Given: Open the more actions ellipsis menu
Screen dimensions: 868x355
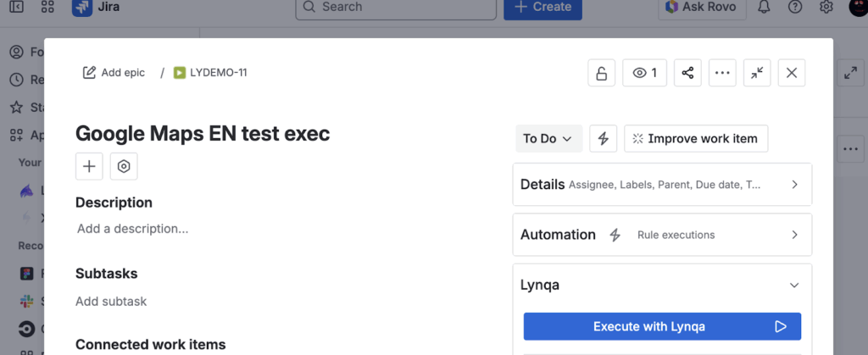Looking at the screenshot, I should pos(722,73).
